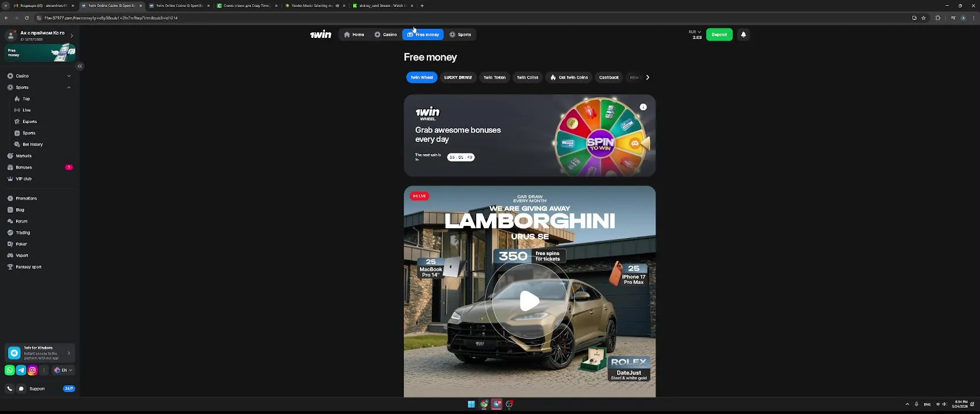This screenshot has height=414, width=980.
Task: Open Chrome three-dot menu
Action: click(x=974, y=18)
